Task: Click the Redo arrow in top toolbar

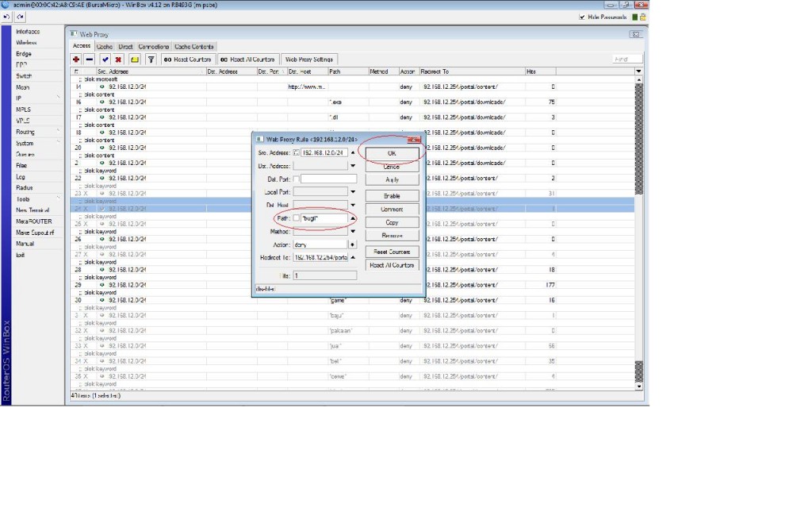Action: pos(21,17)
